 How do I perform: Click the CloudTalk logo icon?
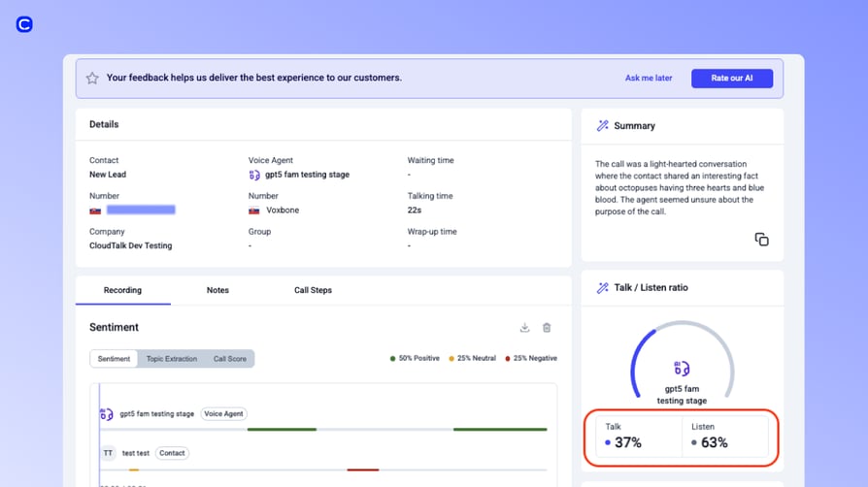tap(24, 24)
